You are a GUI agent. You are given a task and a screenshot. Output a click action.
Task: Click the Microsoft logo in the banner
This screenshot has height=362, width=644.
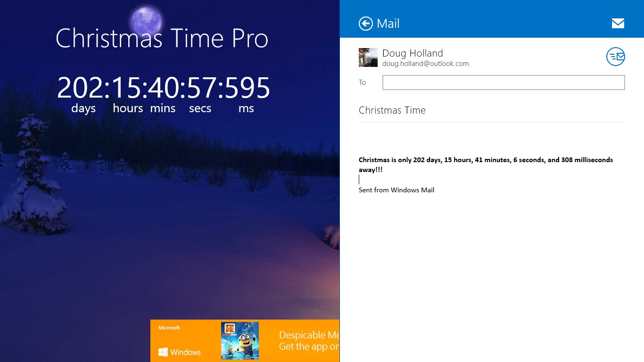pyautogui.click(x=168, y=327)
